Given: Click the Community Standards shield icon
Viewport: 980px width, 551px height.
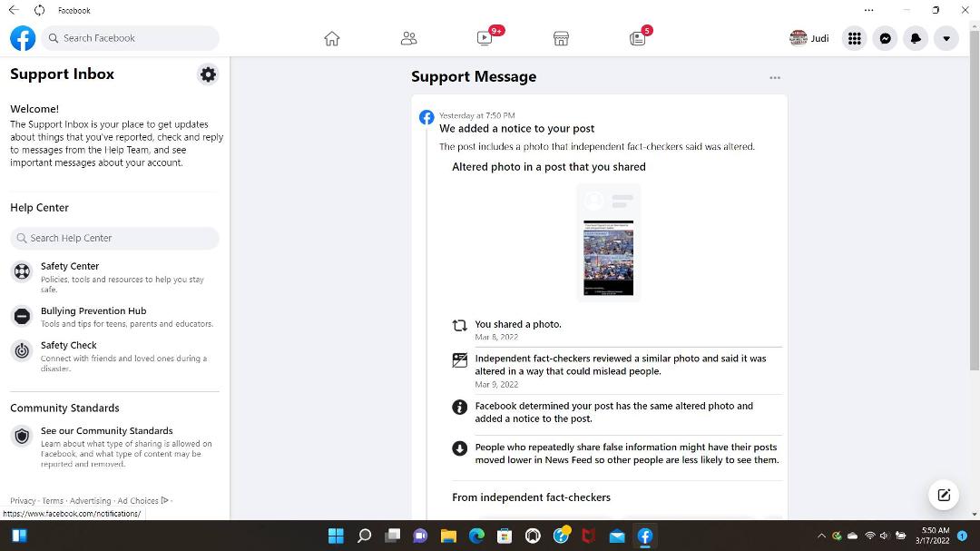Looking at the screenshot, I should point(22,436).
